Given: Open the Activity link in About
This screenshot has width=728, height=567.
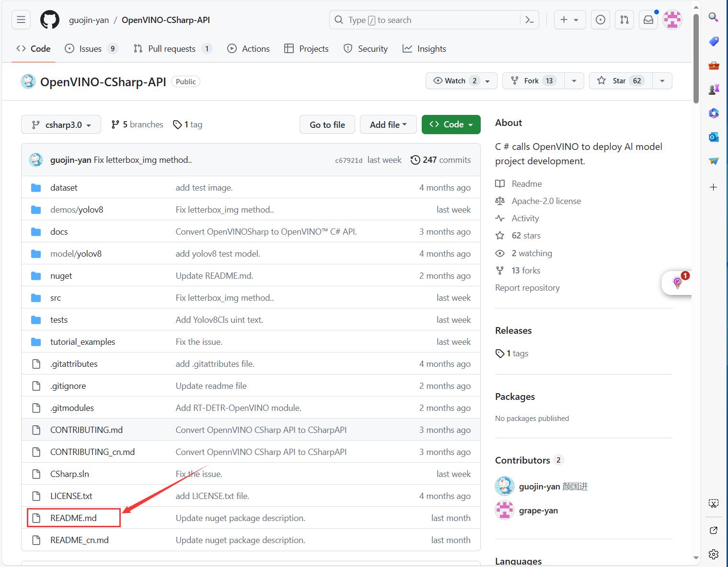Looking at the screenshot, I should coord(525,218).
